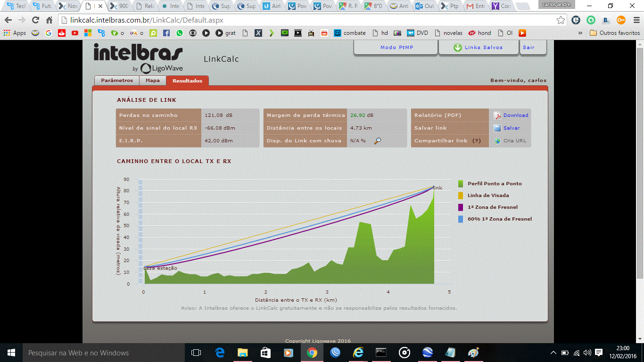The image size is (644, 362).
Task: Click the PDF document icon
Action: point(497,115)
